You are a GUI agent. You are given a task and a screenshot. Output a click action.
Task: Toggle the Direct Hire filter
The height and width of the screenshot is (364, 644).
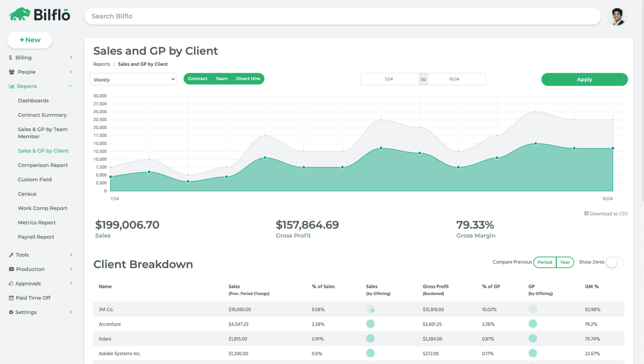(x=248, y=79)
